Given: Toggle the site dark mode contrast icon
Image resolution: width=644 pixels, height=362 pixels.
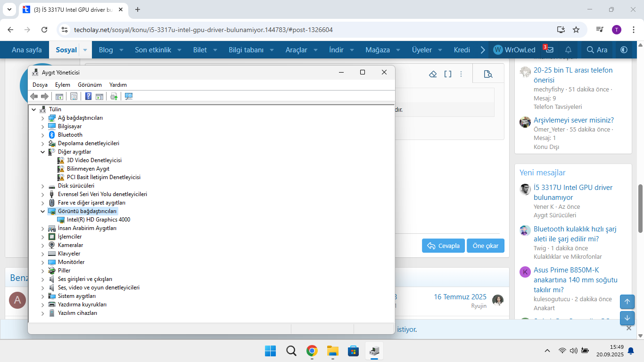Looking at the screenshot, I should click(x=624, y=49).
